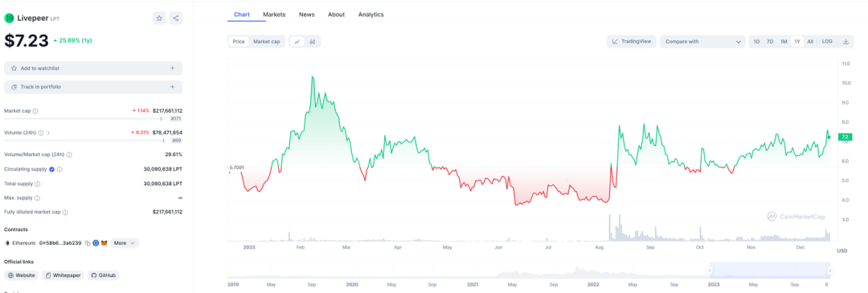868x293 pixels.
Task: Open the Compare with dropdown
Action: point(702,42)
